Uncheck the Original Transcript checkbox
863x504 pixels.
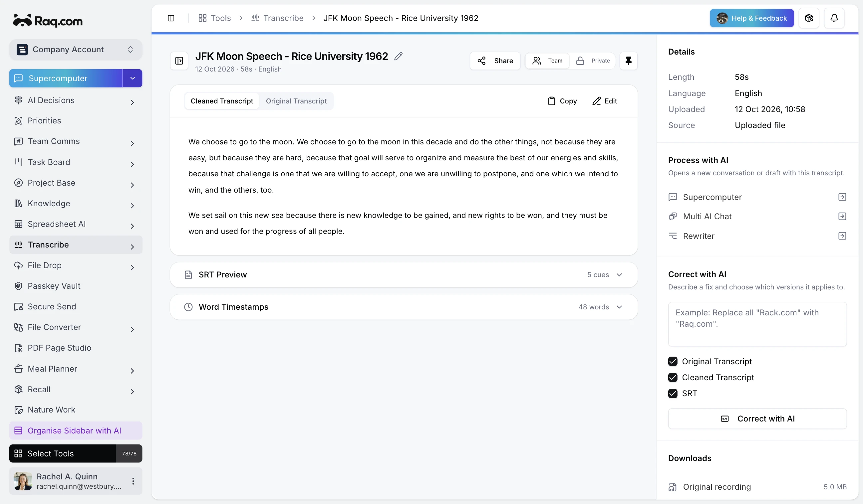pos(673,361)
